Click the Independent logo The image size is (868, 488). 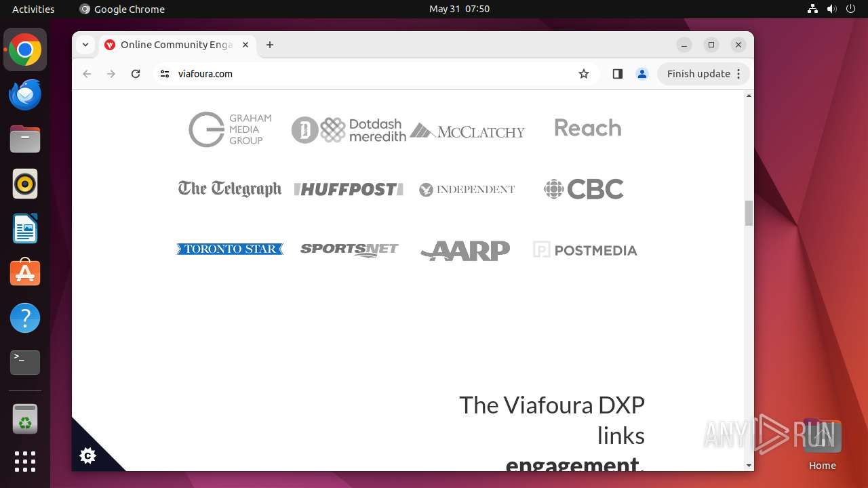pos(467,190)
